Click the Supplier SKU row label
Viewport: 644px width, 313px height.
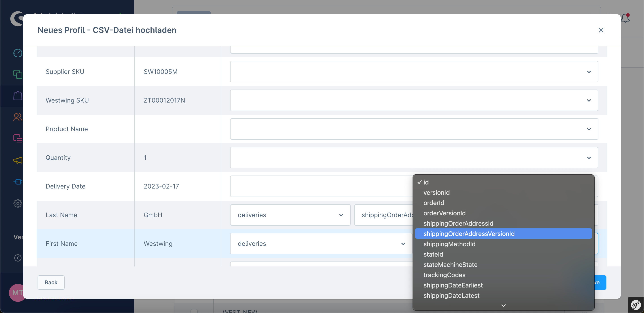65,72
